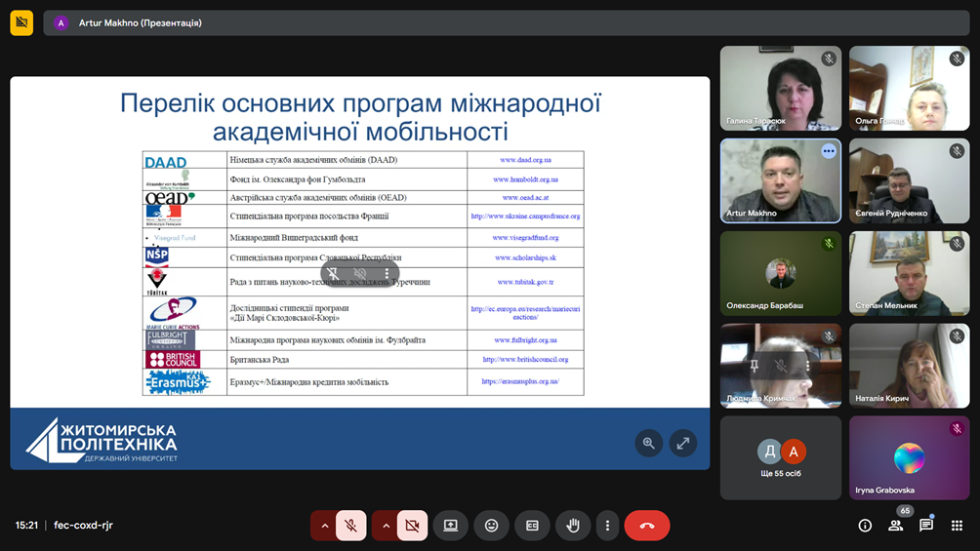Toggle the muted microphone button
The image size is (980, 551).
pos(351,526)
